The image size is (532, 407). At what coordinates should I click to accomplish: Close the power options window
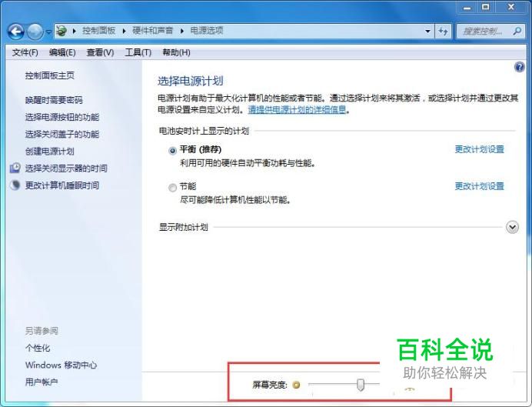click(511, 7)
